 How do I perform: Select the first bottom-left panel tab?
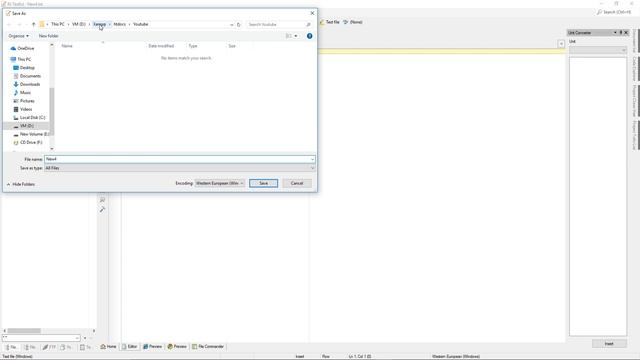11,347
